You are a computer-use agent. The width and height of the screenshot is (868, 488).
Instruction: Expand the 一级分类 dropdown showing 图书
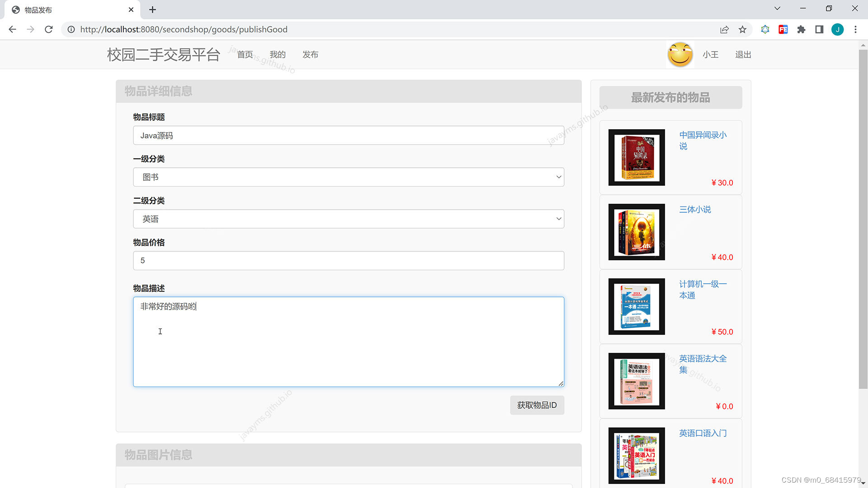click(x=349, y=177)
